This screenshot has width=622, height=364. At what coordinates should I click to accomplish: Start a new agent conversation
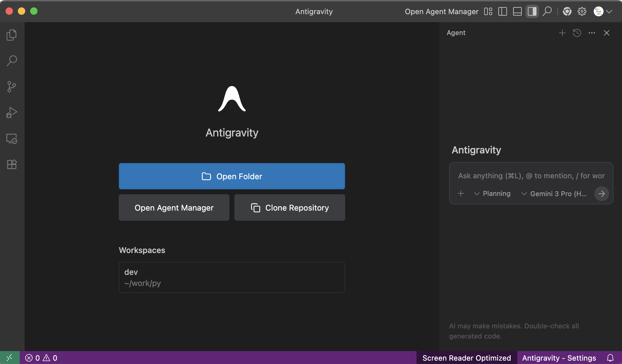point(562,33)
